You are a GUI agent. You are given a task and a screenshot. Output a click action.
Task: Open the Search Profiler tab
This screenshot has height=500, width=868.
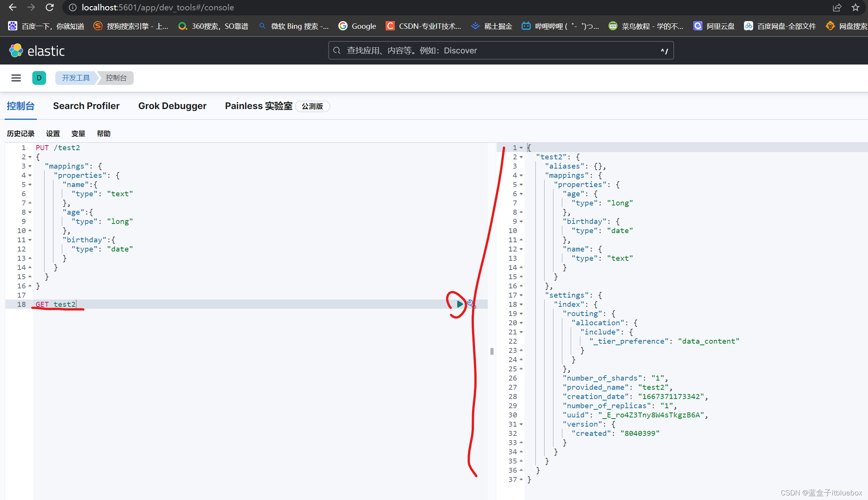pos(86,106)
